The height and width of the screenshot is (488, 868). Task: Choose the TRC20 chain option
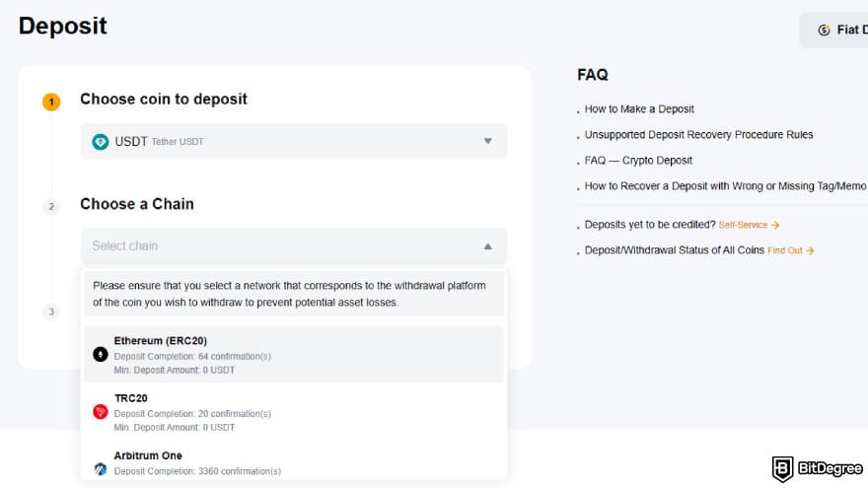(x=293, y=412)
